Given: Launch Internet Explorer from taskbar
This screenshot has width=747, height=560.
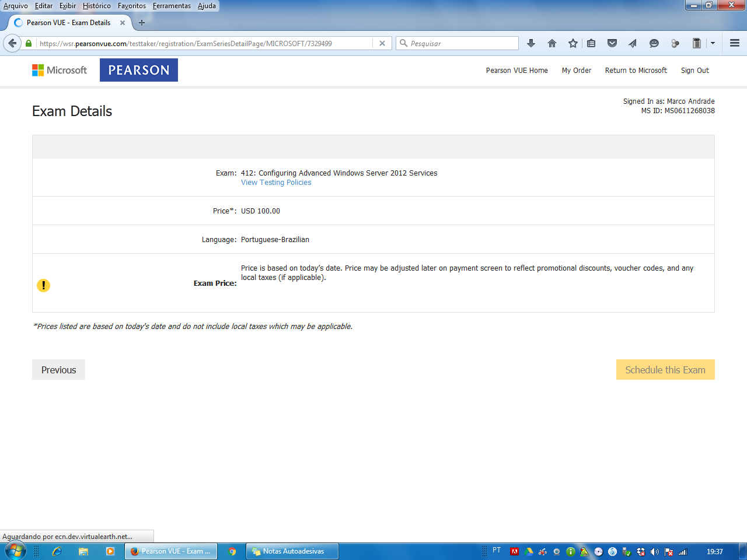Looking at the screenshot, I should pyautogui.click(x=57, y=551).
